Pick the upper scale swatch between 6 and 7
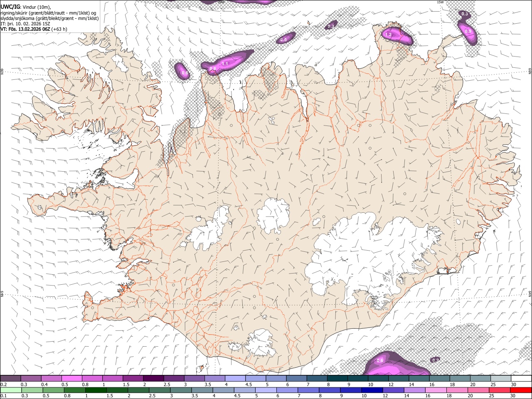The height and width of the screenshot is (399, 532). [x=296, y=378]
